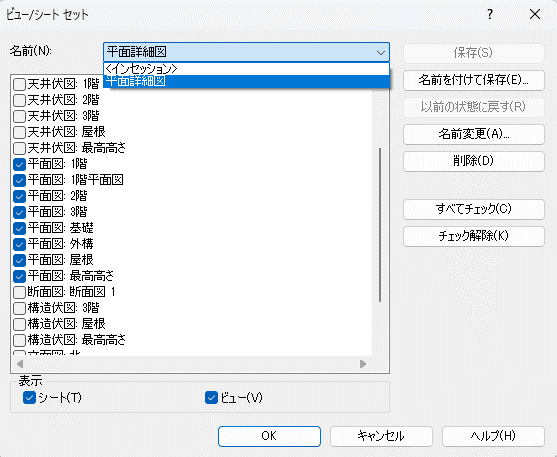Confirm with the OK button
557x457 pixels.
click(269, 436)
